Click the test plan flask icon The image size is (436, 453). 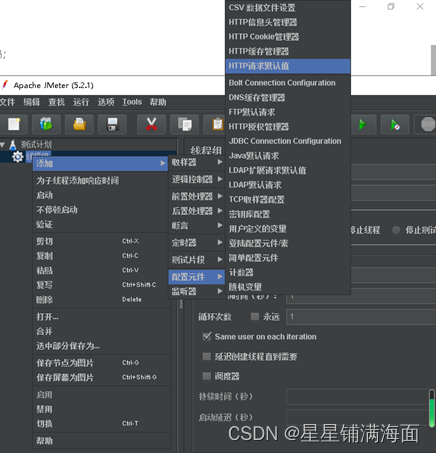(13, 145)
